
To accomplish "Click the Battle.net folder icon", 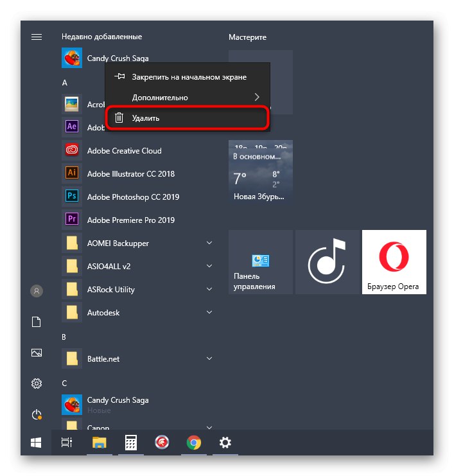I will [x=72, y=358].
